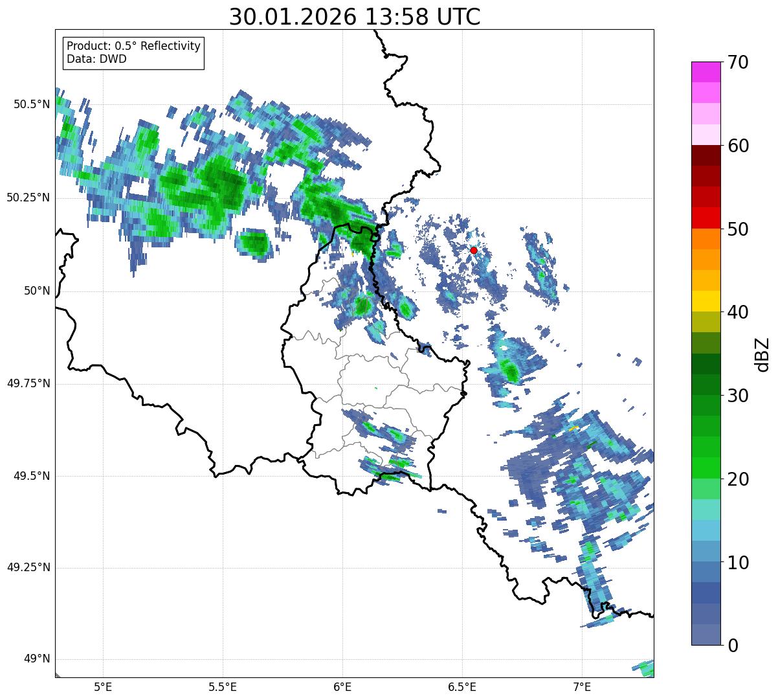This screenshot has height=700, width=778.
Task: Click the longitude label '7°E'
Action: (x=582, y=687)
